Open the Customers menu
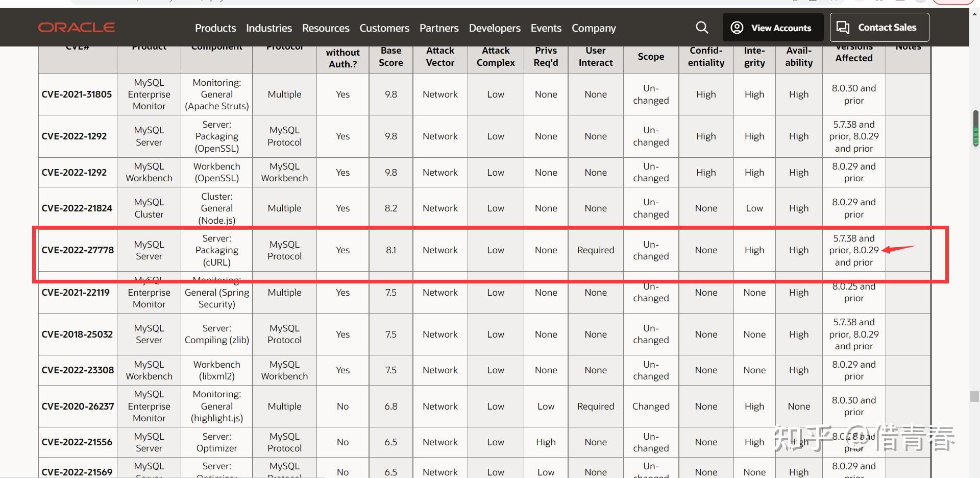This screenshot has height=478, width=980. [x=384, y=28]
